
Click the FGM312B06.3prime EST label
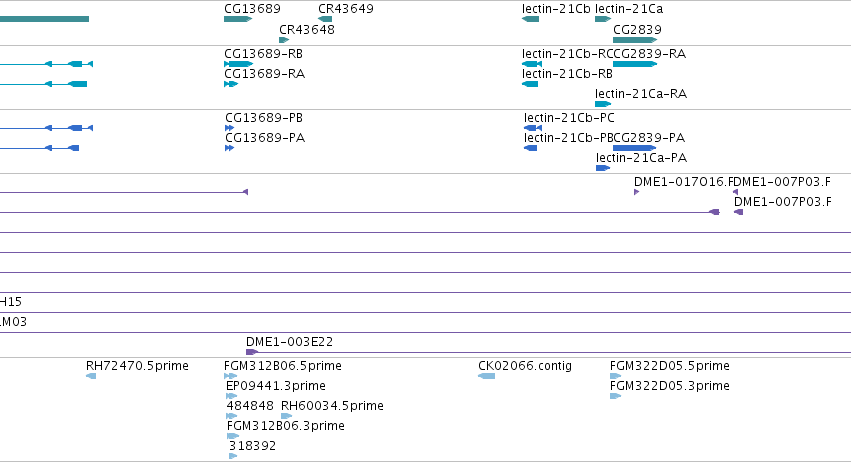(285, 426)
